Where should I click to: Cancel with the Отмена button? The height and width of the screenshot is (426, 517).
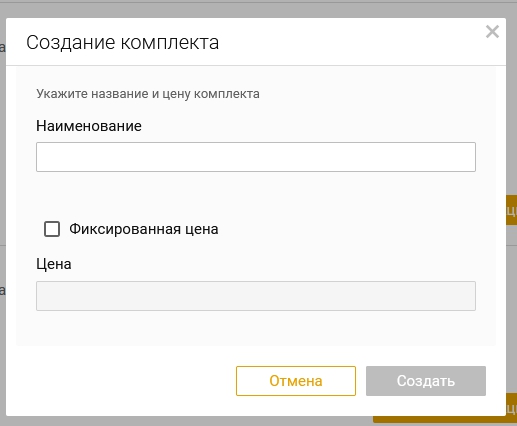[x=296, y=381]
